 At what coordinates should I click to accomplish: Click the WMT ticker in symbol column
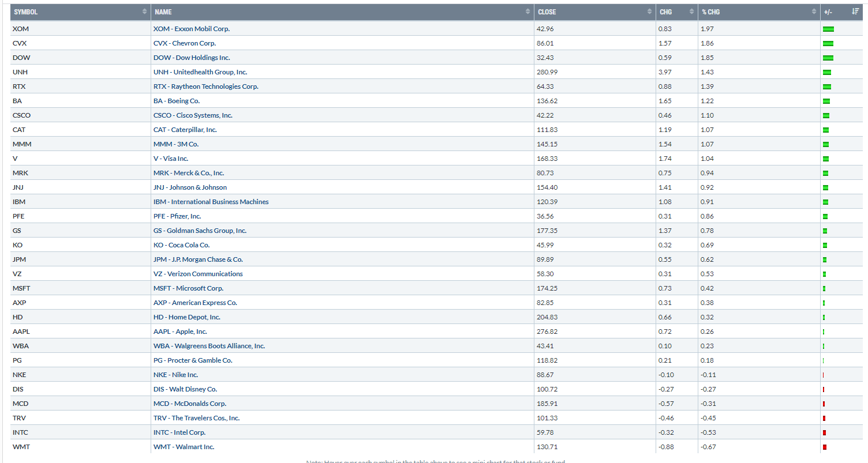coord(20,447)
